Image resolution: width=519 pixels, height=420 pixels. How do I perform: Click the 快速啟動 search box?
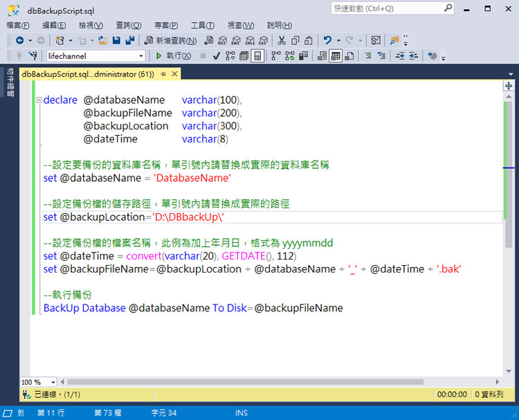385,8
